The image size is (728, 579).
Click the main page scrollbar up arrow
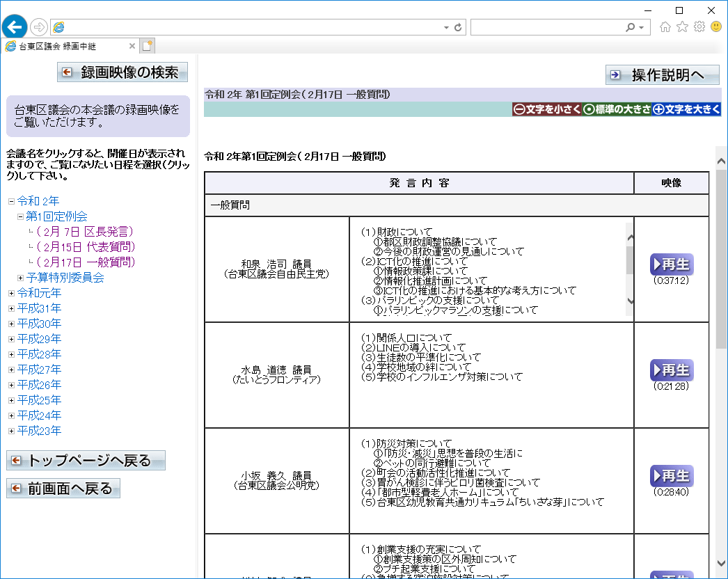[x=721, y=161]
